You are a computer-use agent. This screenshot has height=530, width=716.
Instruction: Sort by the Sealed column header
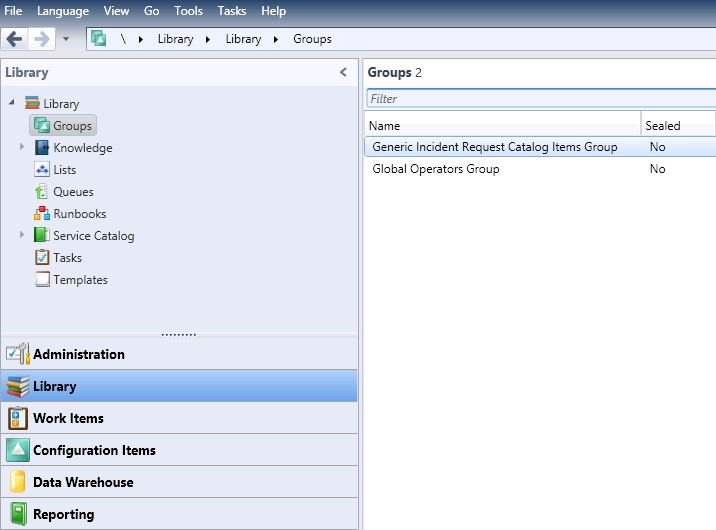click(678, 126)
